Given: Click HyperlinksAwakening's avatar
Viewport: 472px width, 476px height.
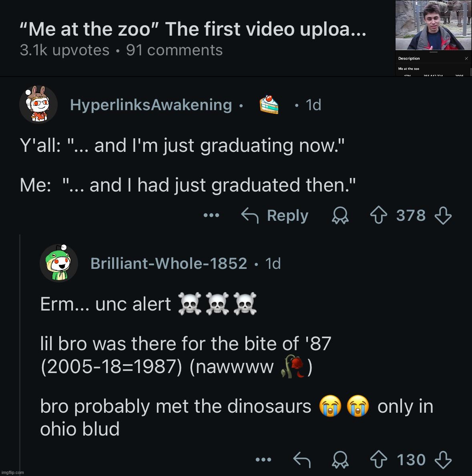Looking at the screenshot, I should [x=38, y=104].
